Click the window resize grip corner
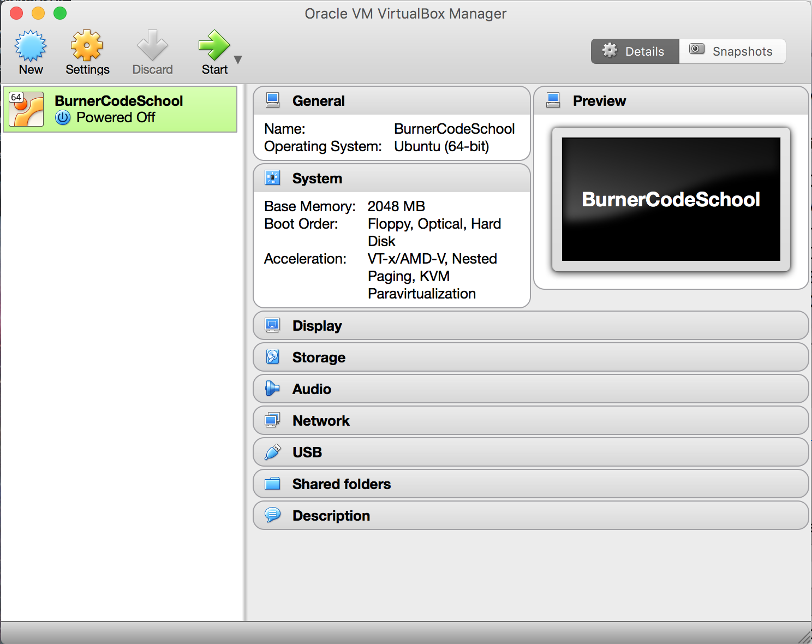812x644 pixels. (x=805, y=637)
